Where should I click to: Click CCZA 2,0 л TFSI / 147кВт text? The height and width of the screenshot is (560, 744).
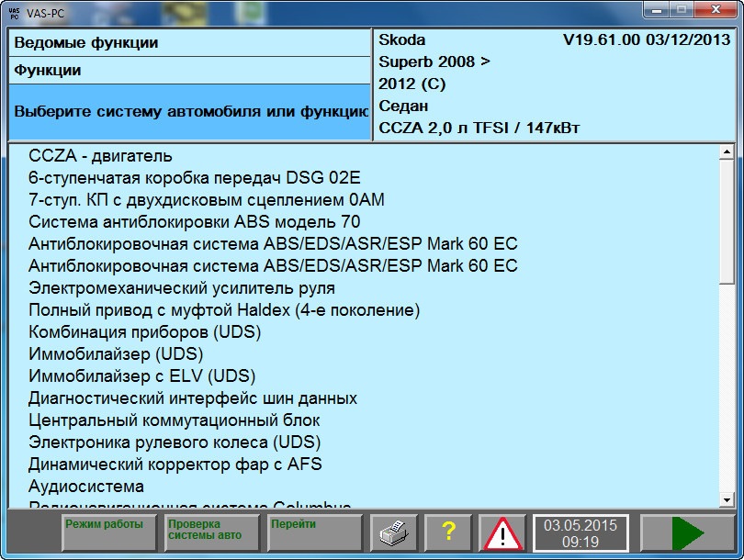[x=479, y=128]
